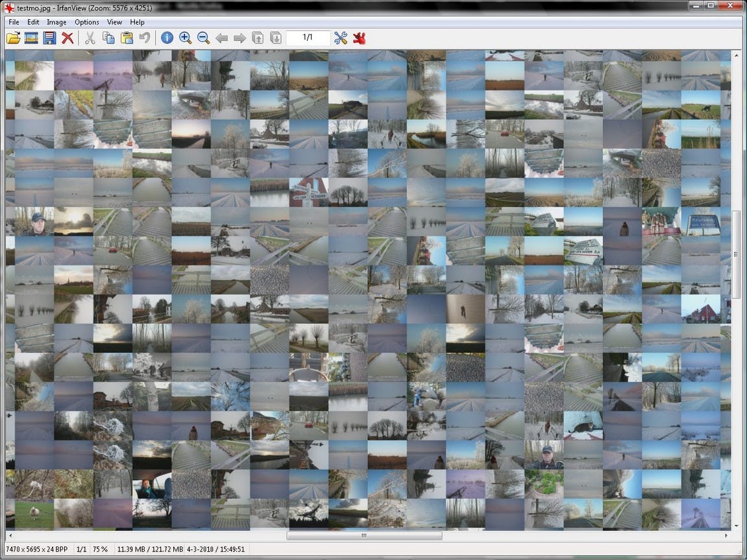Show image Information with blue i icon
Viewport: 747px width, 560px height.
coord(167,38)
